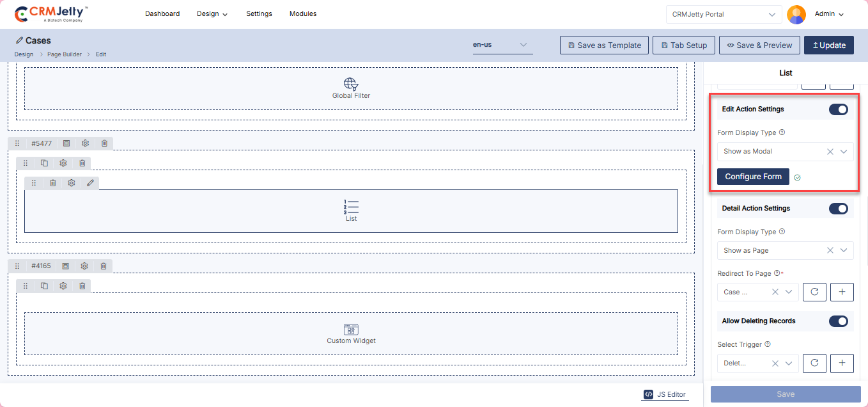The height and width of the screenshot is (407, 868).
Task: Open settings gear for section #4165
Action: [x=84, y=266]
